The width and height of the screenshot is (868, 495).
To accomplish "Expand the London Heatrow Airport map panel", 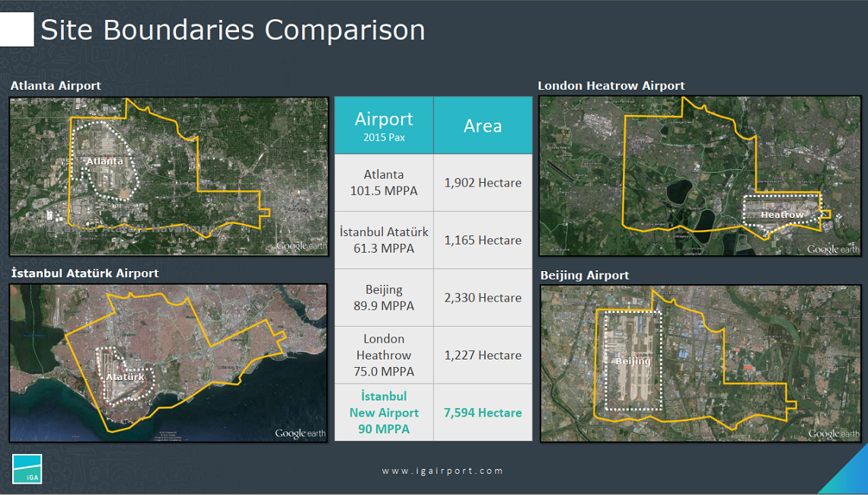I will (700, 175).
